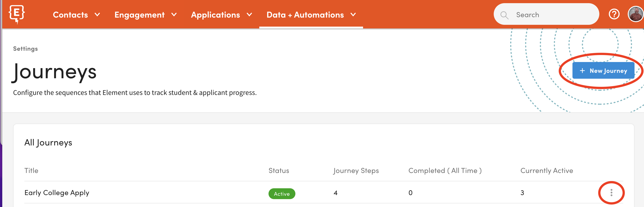This screenshot has height=207, width=644.
Task: Select the Data + Automations tab
Action: pyautogui.click(x=305, y=15)
